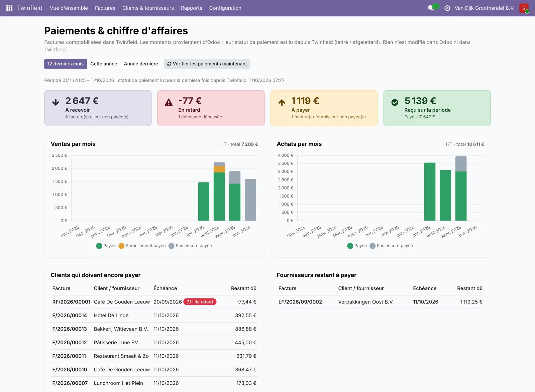Screen dimensions: 535x392
Task: Toggle Pas encore payée legend in Achats chart
Action: [391, 246]
